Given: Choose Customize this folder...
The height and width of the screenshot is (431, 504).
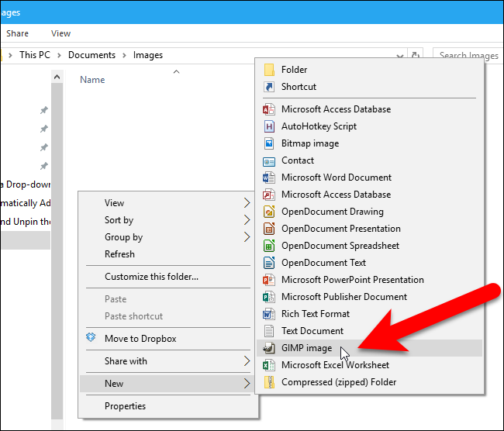Looking at the screenshot, I should tap(168, 277).
